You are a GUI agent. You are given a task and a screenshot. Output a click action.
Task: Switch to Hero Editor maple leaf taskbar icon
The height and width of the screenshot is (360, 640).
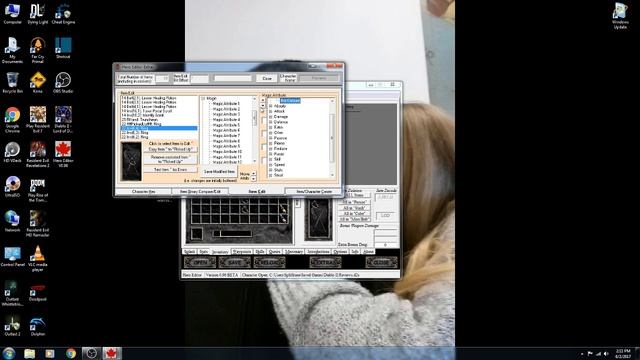coord(111,353)
